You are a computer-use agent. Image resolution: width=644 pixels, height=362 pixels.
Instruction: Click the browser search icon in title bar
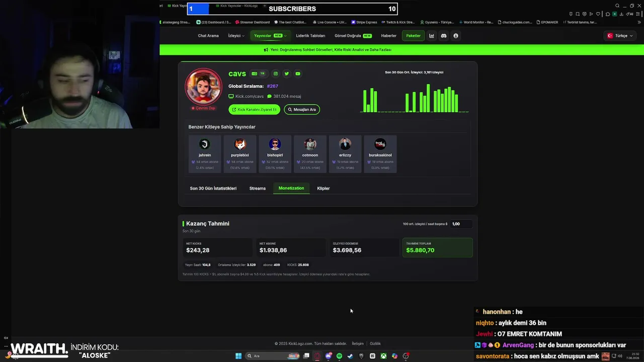(x=617, y=6)
